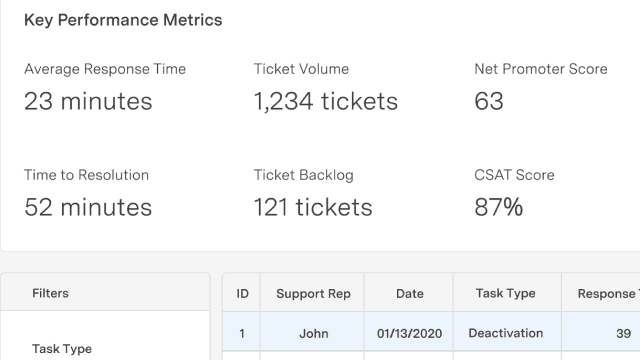Click the Filters panel header
The image size is (640, 360).
pyautogui.click(x=105, y=292)
